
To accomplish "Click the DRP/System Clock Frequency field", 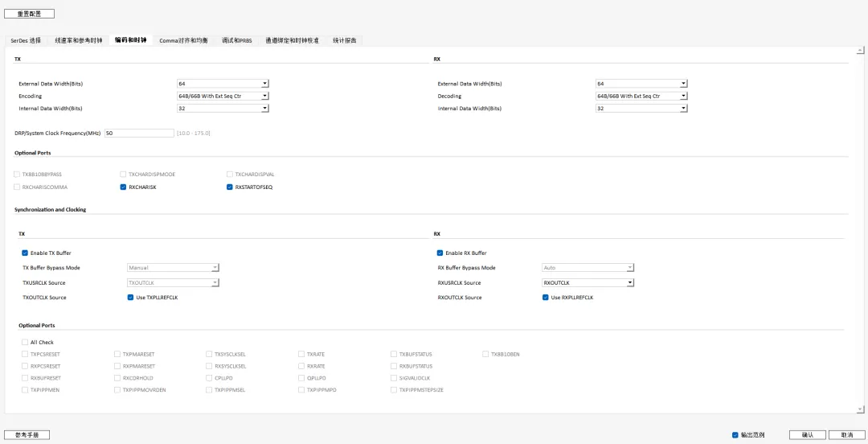I will (x=140, y=133).
